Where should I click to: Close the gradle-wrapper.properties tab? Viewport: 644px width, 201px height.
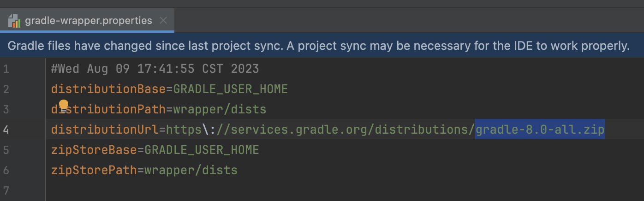pyautogui.click(x=163, y=21)
